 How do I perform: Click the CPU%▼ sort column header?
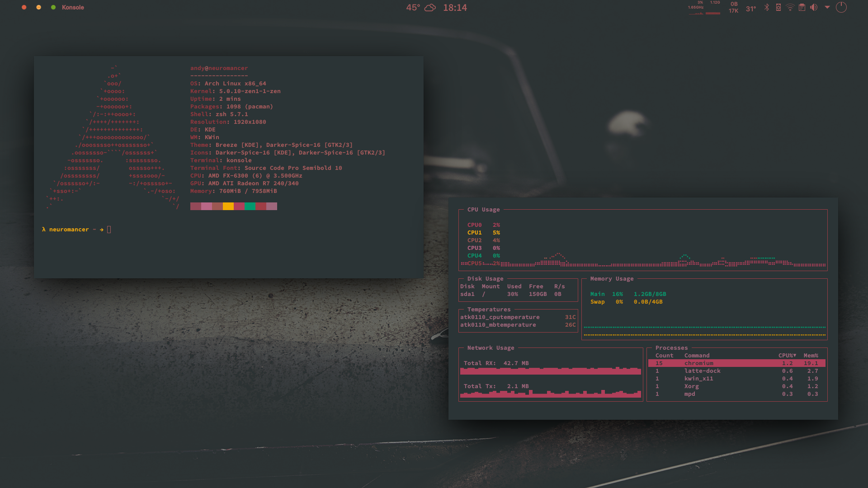pos(787,356)
